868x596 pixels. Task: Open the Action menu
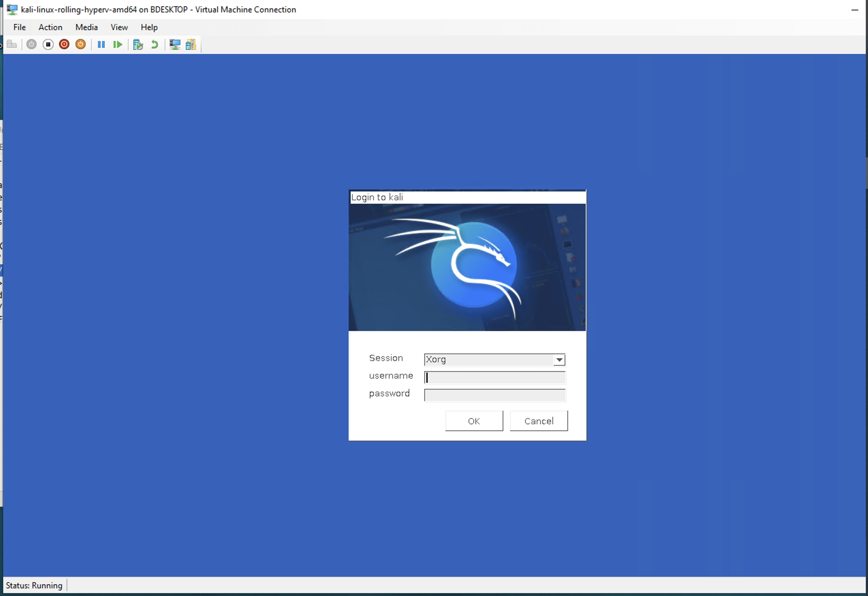tap(50, 27)
